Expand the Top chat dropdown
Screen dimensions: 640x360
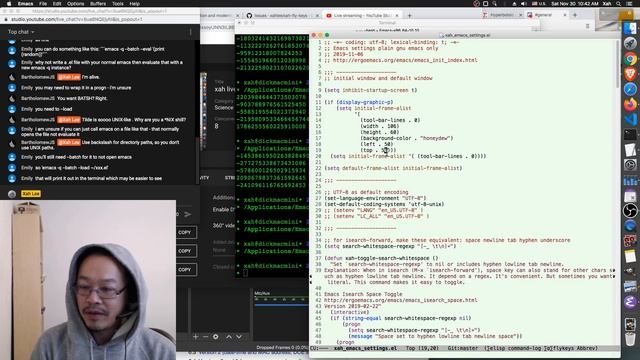coord(21,32)
